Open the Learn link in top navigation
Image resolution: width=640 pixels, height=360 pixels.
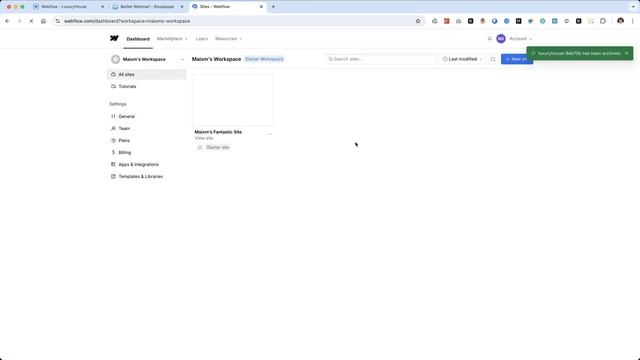202,39
